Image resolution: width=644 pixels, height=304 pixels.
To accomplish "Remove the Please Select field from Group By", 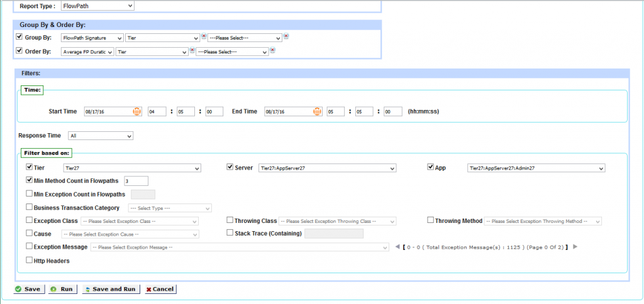I will tap(286, 36).
